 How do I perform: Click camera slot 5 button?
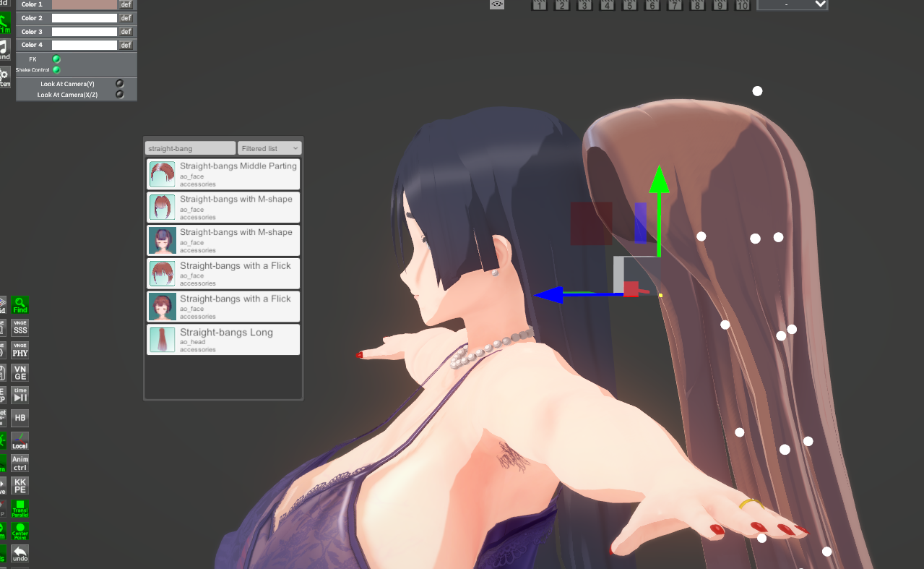[x=629, y=5]
